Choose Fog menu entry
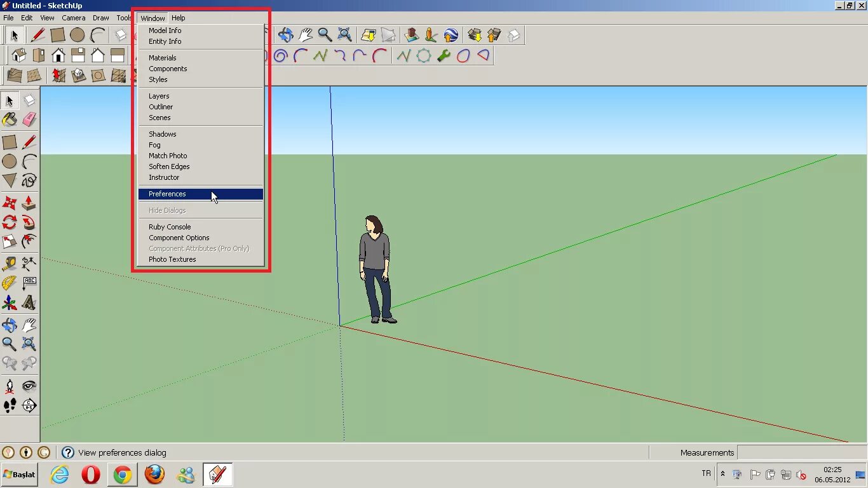 point(201,145)
